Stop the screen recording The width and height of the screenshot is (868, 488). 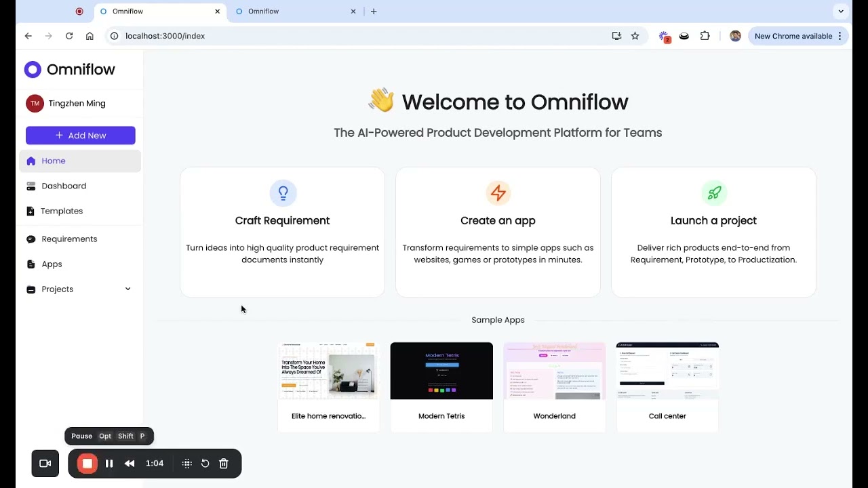tap(87, 464)
